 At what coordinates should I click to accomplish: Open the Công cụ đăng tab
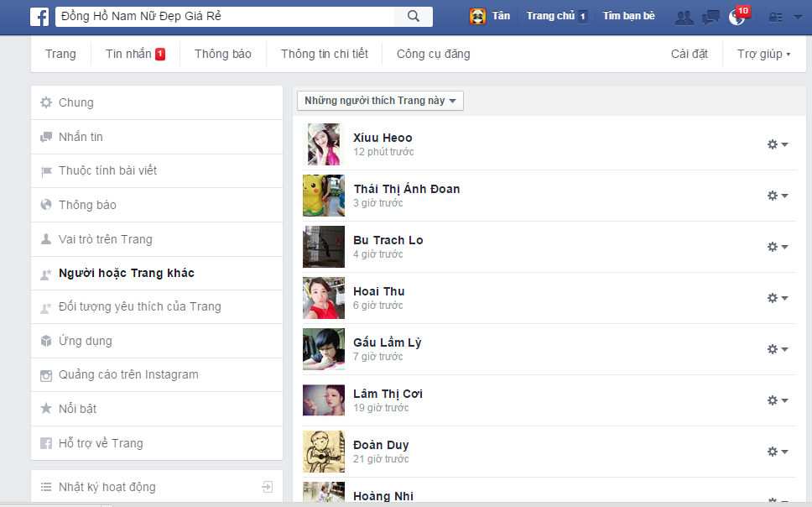pyautogui.click(x=434, y=54)
